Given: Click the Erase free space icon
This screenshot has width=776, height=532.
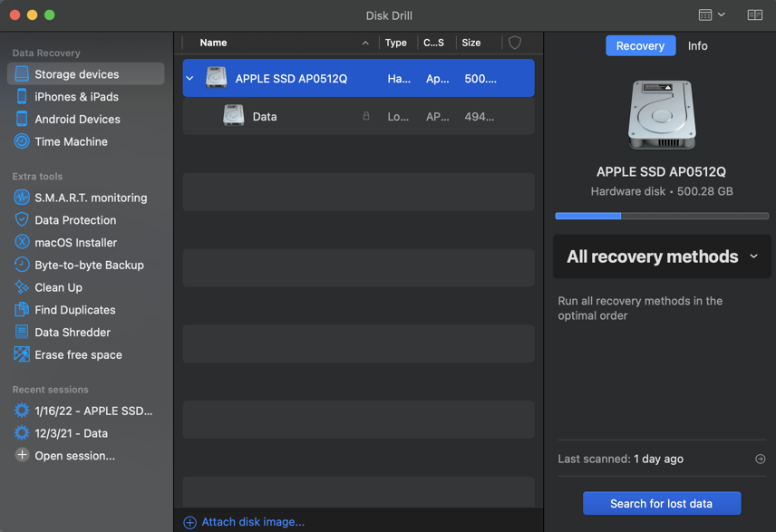Looking at the screenshot, I should coord(22,354).
